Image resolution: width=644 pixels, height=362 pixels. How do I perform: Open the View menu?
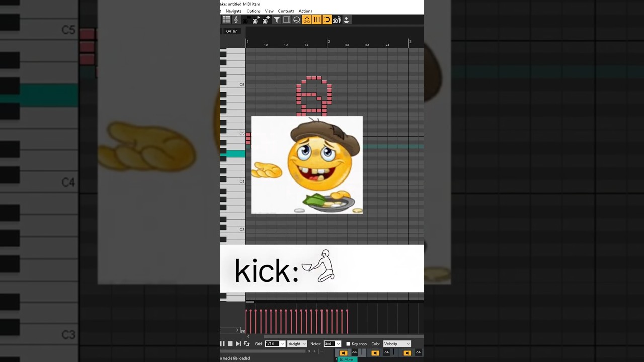pos(269,11)
